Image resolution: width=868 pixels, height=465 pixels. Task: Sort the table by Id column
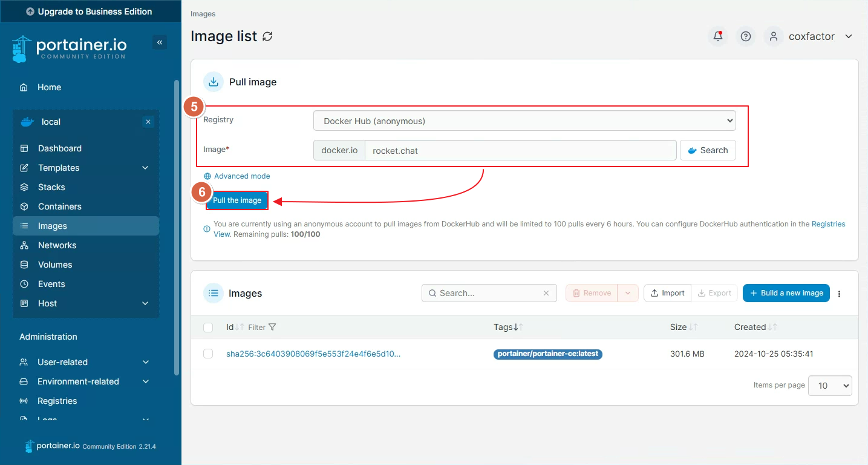235,327
